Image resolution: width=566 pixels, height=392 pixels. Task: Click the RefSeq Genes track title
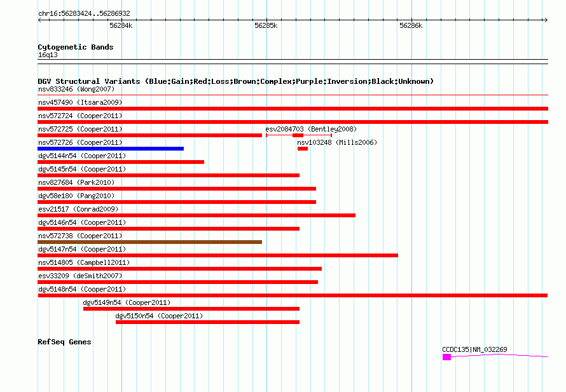pos(64,342)
